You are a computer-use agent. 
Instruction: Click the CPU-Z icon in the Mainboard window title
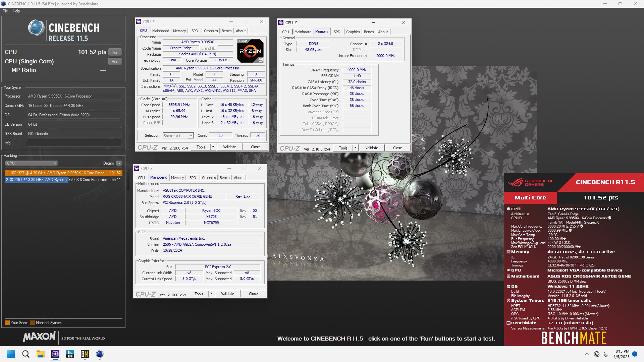coord(137,168)
